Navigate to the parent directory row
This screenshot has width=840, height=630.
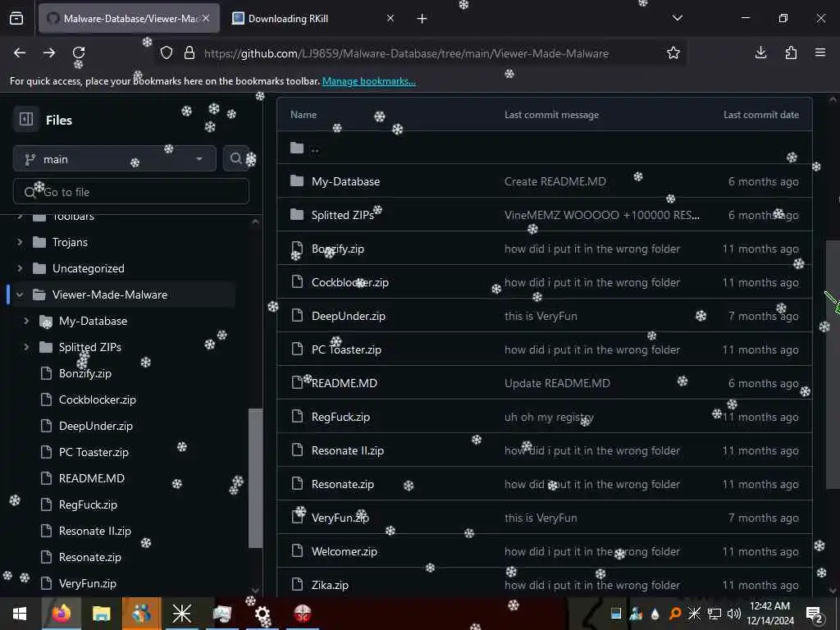tap(545, 148)
